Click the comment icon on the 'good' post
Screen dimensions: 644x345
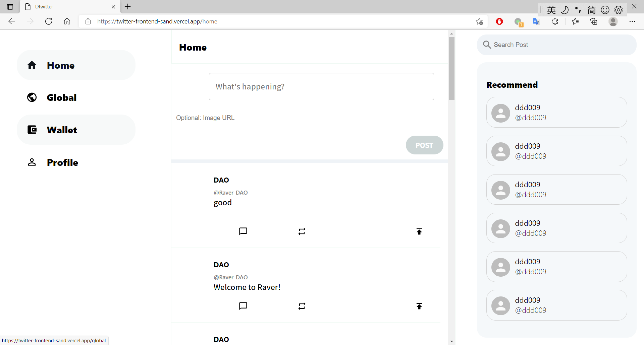[x=243, y=231]
